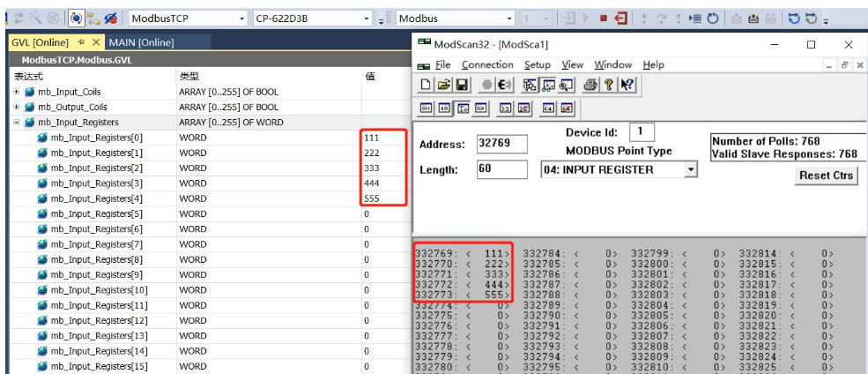Save icon in ModScan32 toolbar
The height and width of the screenshot is (374, 868).
click(x=462, y=85)
